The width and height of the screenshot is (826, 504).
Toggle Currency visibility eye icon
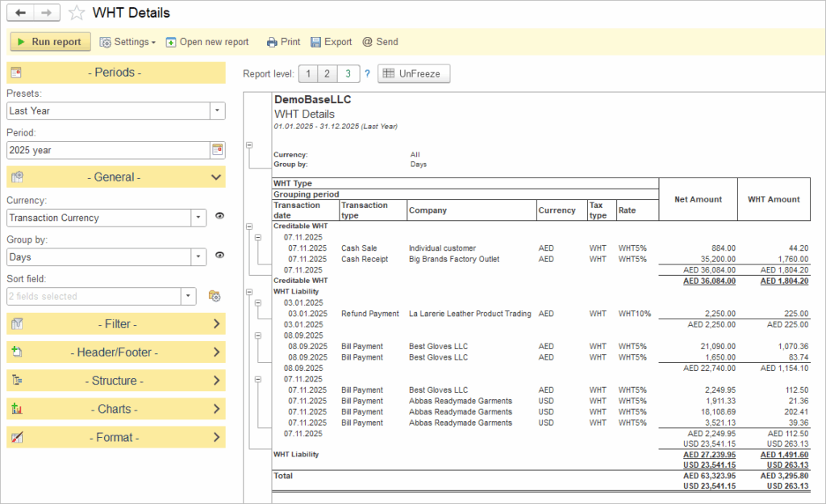coord(219,217)
